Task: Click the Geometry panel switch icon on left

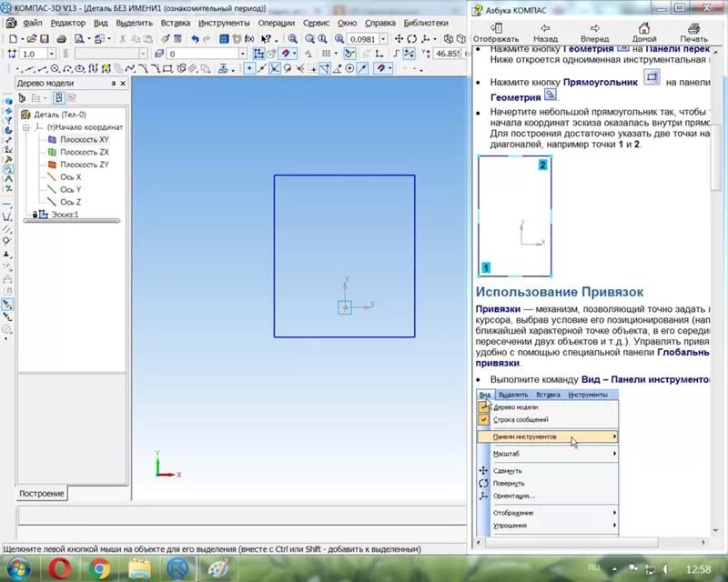Action: coord(8,169)
